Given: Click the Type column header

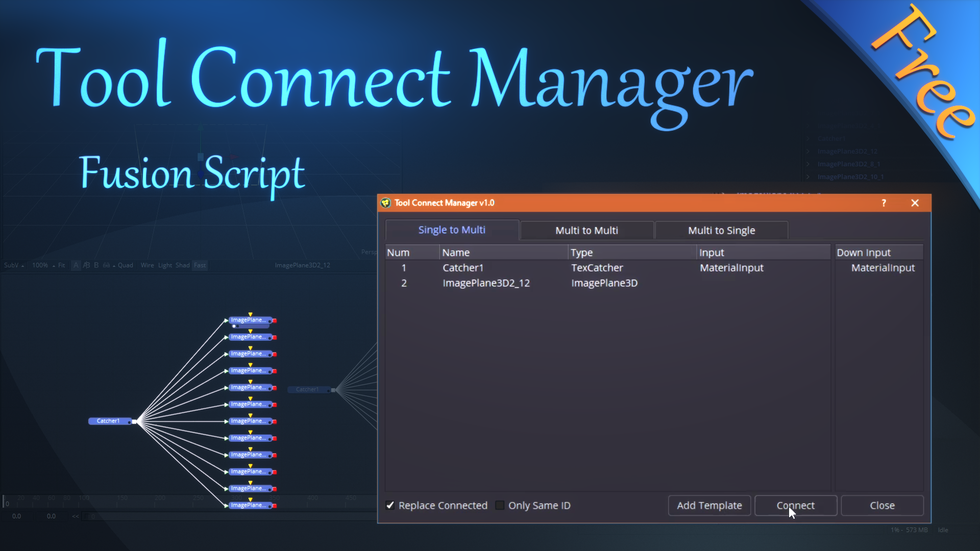Looking at the screenshot, I should pyautogui.click(x=632, y=253).
